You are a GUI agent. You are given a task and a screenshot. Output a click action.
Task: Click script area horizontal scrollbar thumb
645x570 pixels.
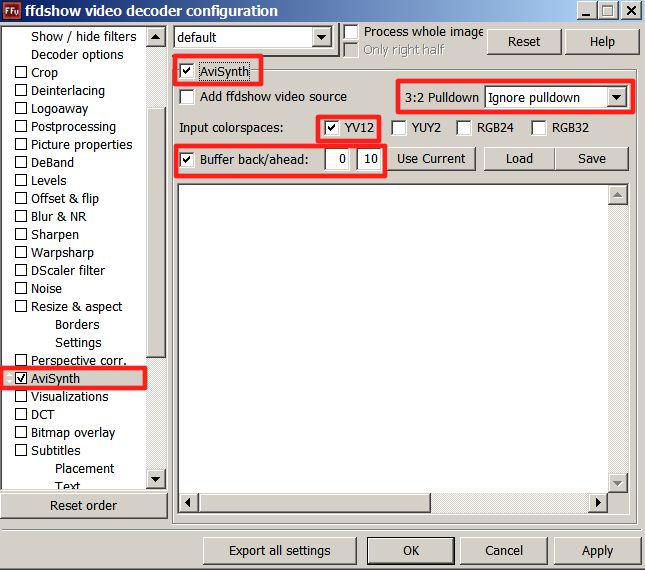(315, 502)
